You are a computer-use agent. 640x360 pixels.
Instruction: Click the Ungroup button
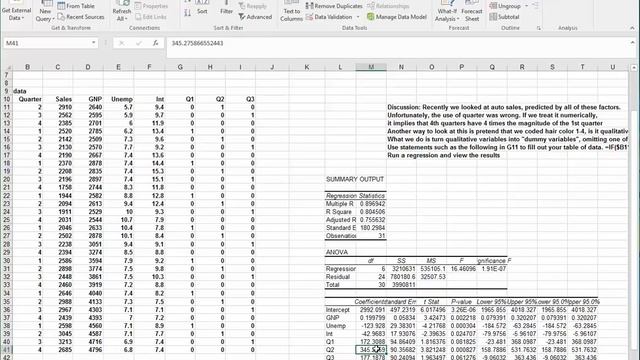coord(505,6)
